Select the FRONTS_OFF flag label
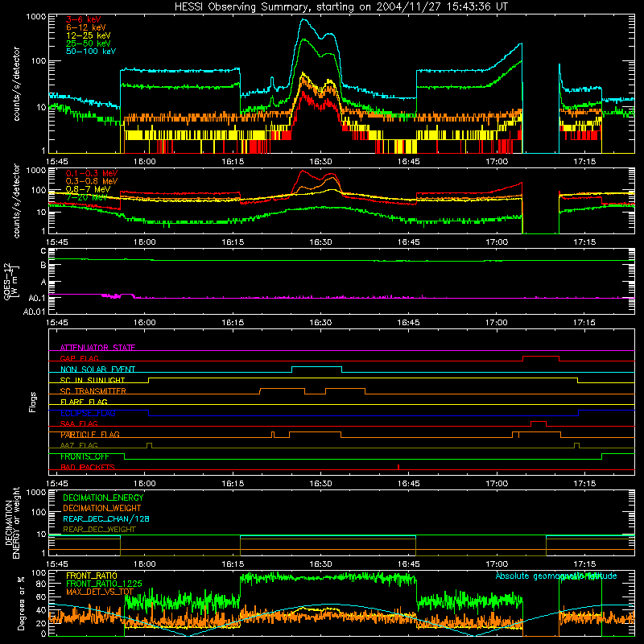The width and height of the screenshot is (644, 644). pyautogui.click(x=85, y=456)
